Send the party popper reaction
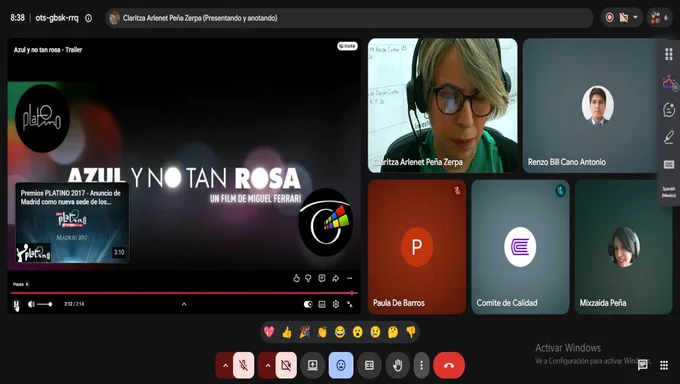 [304, 332]
